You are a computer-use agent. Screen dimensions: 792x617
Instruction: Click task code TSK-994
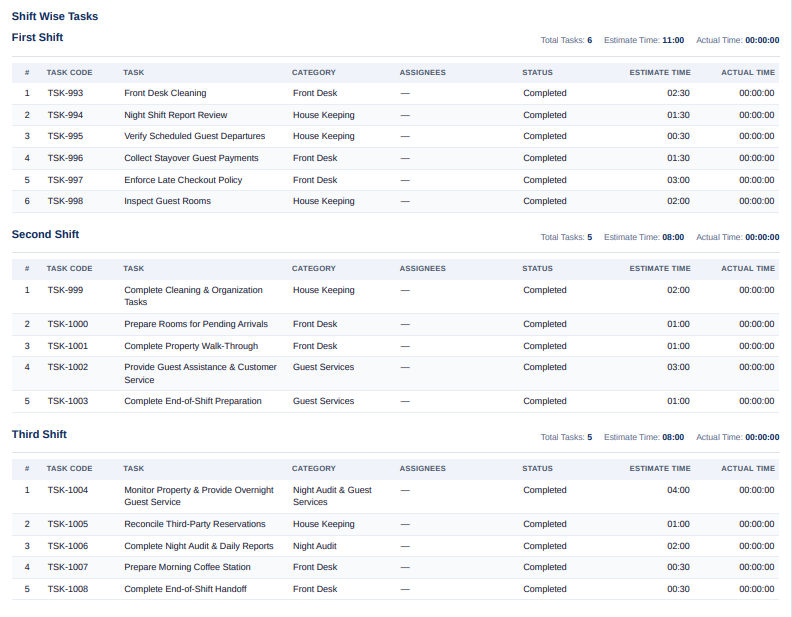(x=65, y=115)
